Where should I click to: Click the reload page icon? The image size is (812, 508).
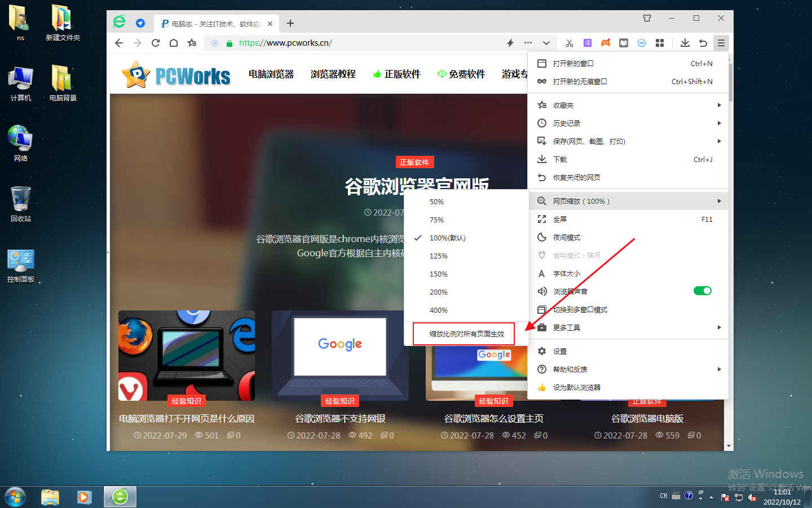point(156,43)
